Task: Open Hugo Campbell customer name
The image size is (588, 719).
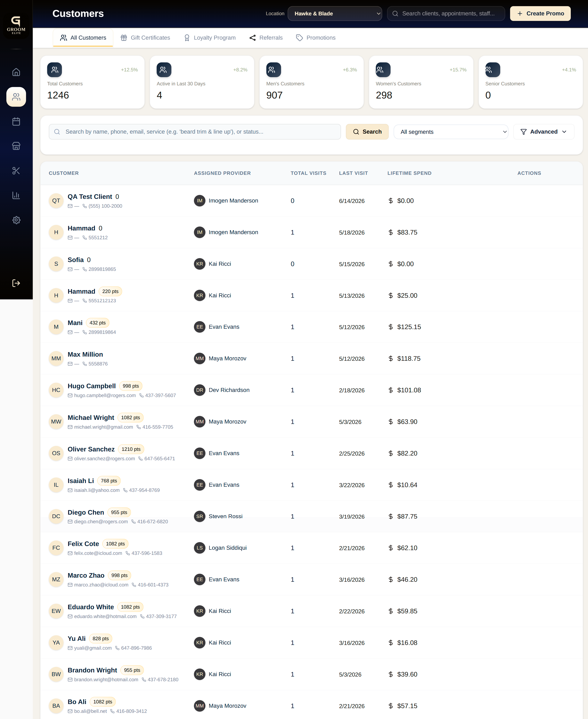Action: pyautogui.click(x=91, y=386)
